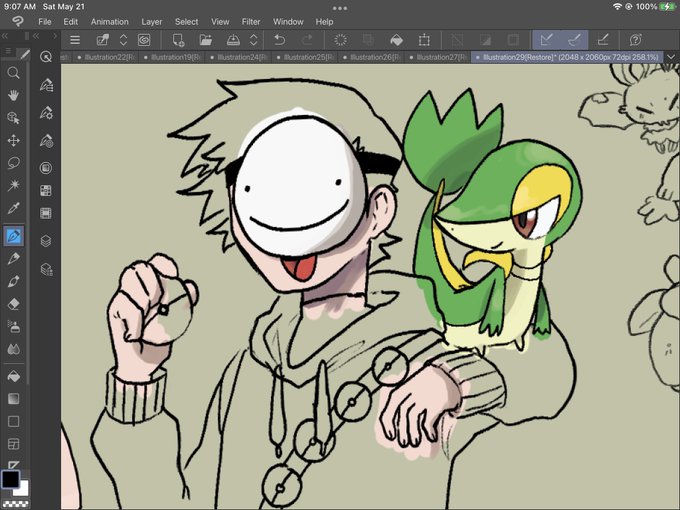This screenshot has height=510, width=680.
Task: Select the Brush tool
Action: pos(13,281)
